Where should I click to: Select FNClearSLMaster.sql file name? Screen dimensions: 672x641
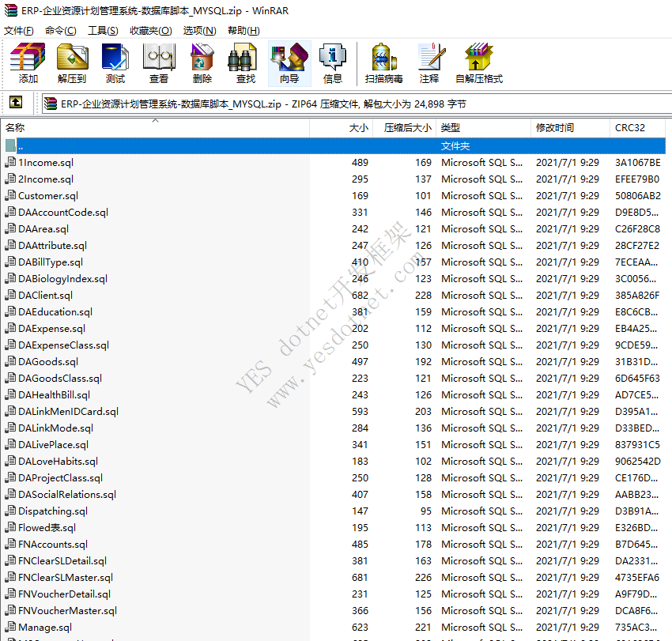tap(66, 578)
